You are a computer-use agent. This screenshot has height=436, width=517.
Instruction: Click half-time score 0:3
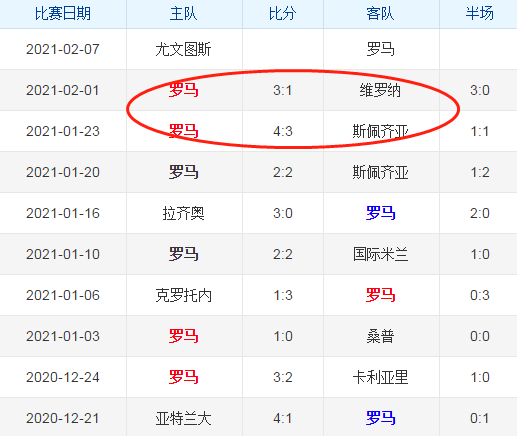pyautogui.click(x=480, y=295)
